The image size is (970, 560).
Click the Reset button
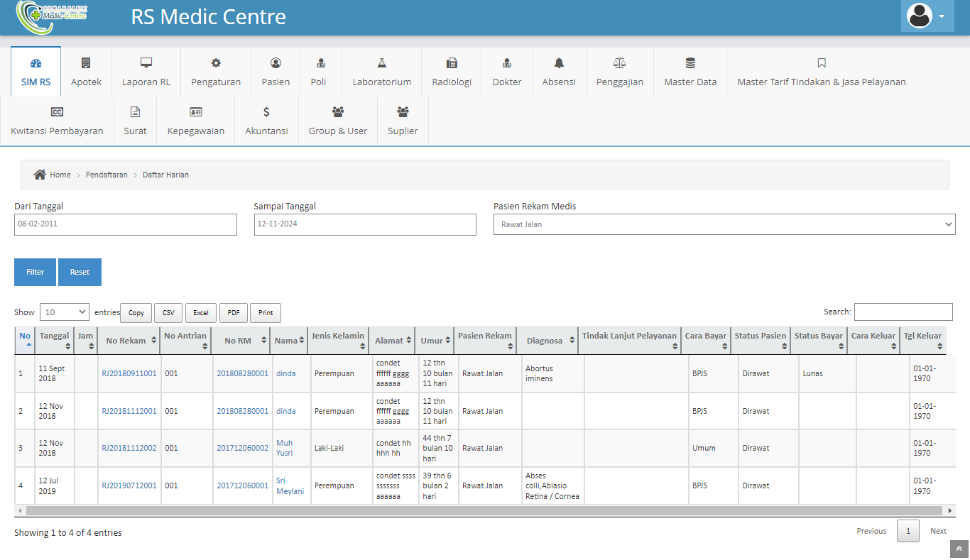coord(80,272)
